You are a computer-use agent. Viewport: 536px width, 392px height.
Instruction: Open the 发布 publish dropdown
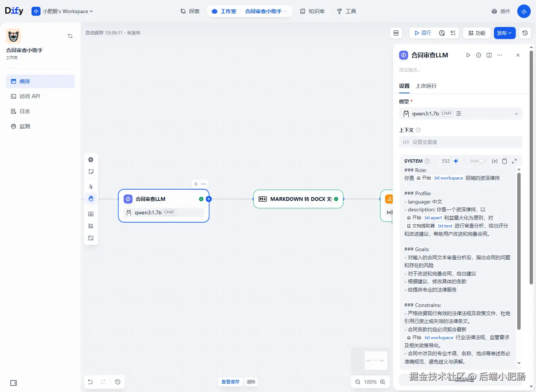[x=504, y=33]
